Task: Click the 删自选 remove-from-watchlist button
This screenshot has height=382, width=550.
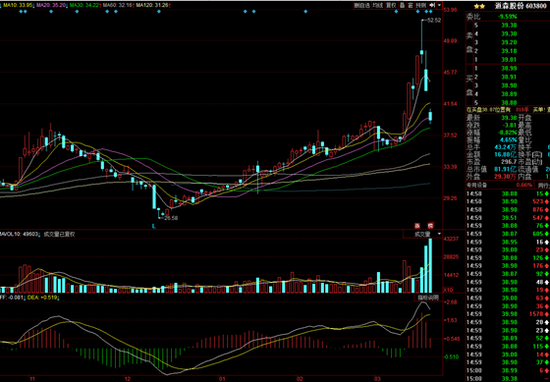Action: coord(362,5)
